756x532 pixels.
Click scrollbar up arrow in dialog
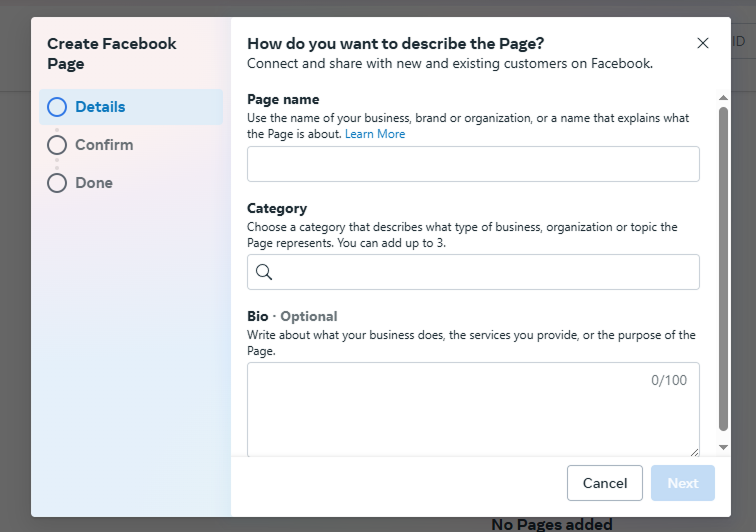point(723,98)
